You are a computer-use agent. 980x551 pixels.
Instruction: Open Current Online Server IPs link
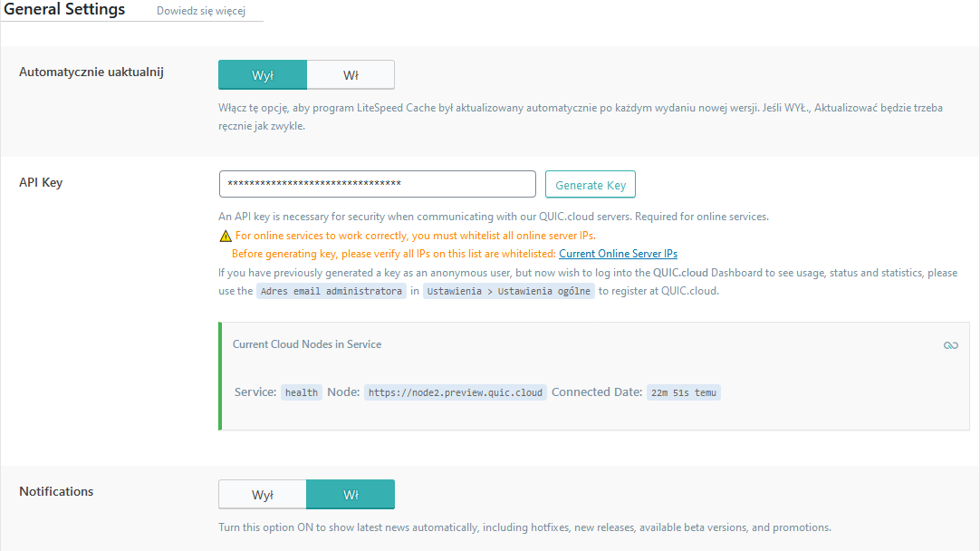(618, 254)
